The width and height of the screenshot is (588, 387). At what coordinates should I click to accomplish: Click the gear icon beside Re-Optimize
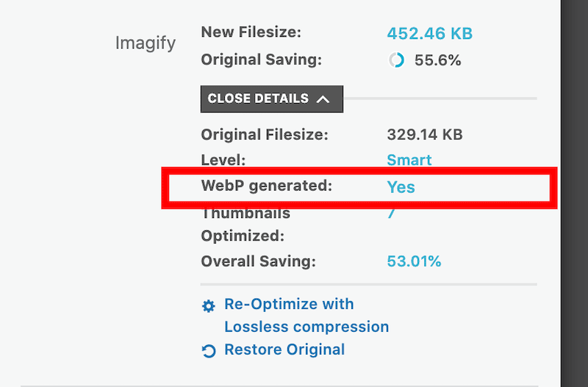coord(209,306)
